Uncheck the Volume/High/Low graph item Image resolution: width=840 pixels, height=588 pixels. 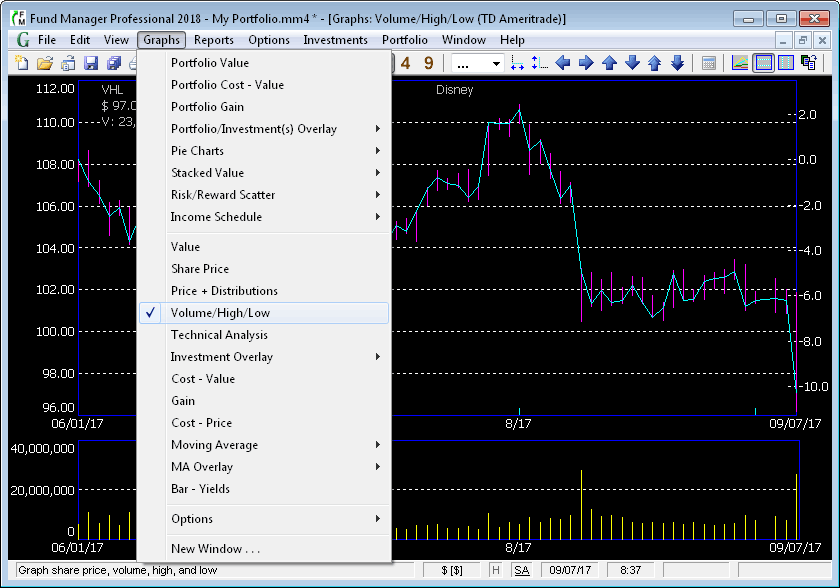click(264, 313)
